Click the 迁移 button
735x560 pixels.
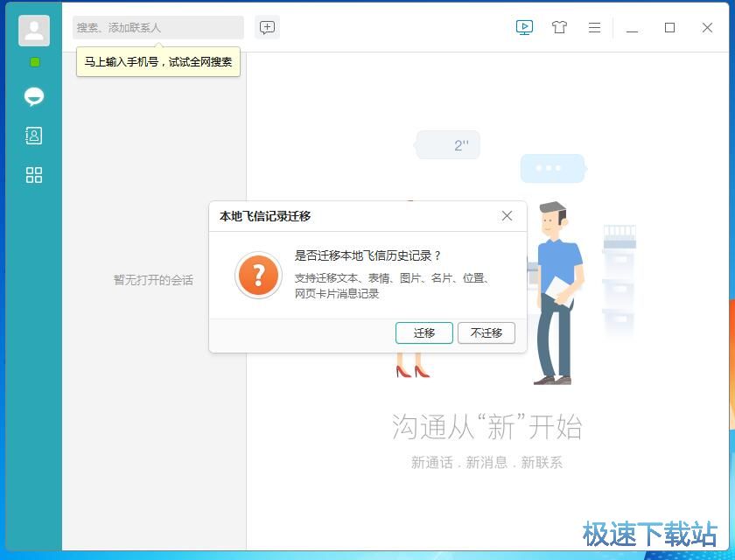(424, 332)
